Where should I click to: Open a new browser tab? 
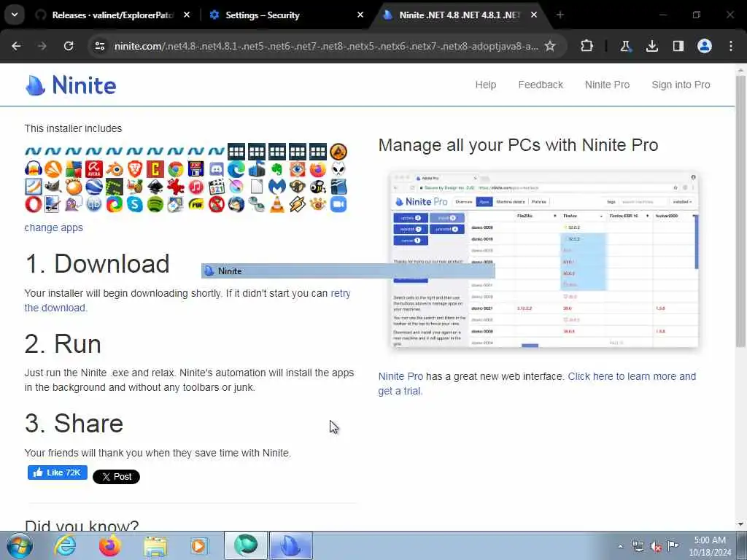click(560, 15)
